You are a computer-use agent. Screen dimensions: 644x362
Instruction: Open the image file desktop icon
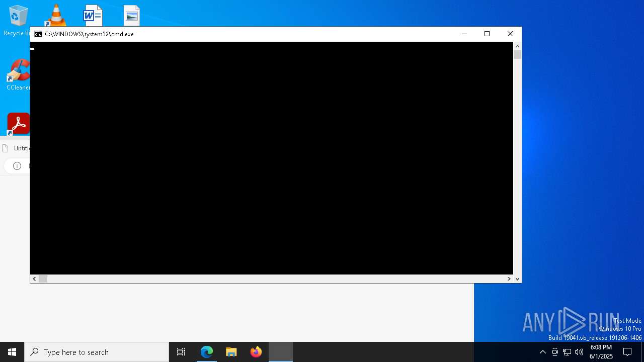(x=132, y=15)
